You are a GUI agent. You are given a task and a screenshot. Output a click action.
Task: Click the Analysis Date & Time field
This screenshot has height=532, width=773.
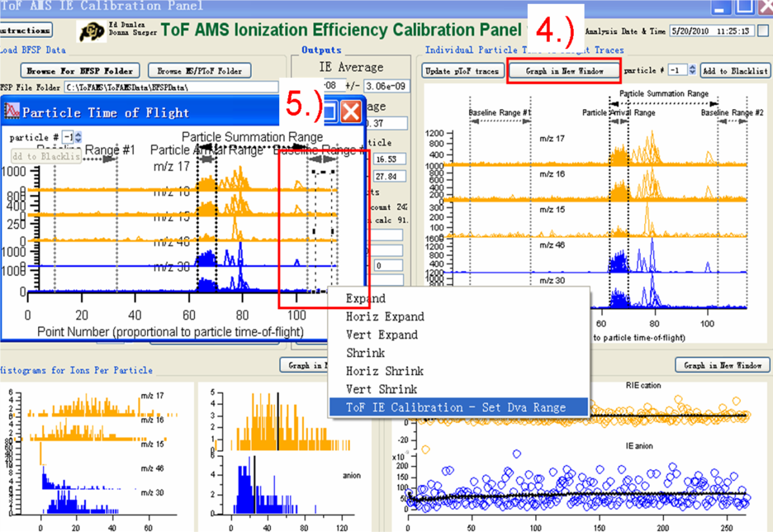[x=712, y=31]
